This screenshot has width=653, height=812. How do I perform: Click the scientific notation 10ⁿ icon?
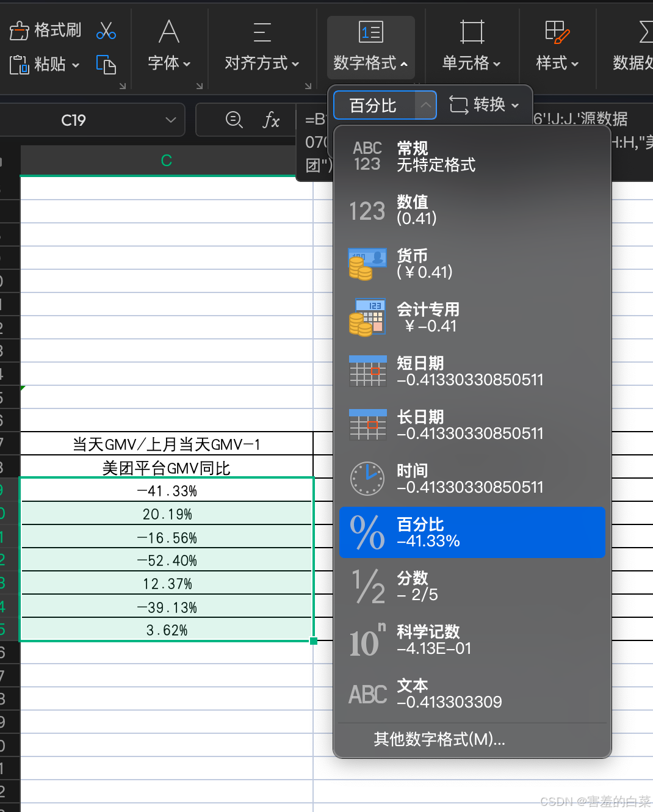point(367,640)
